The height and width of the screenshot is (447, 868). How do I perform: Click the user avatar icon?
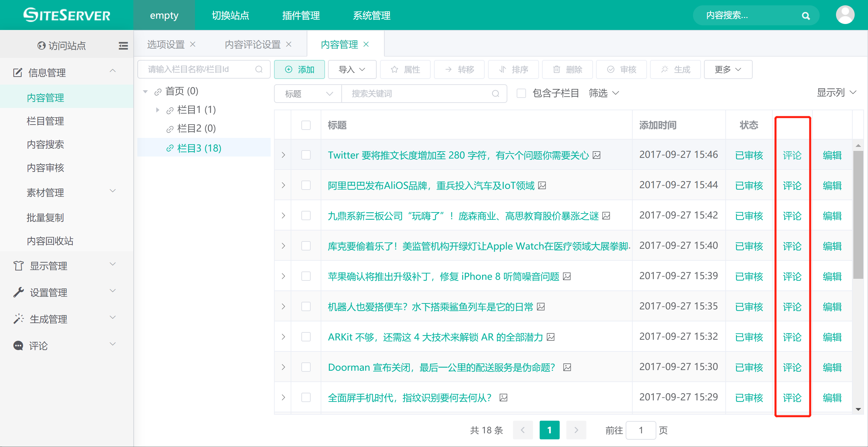[845, 15]
